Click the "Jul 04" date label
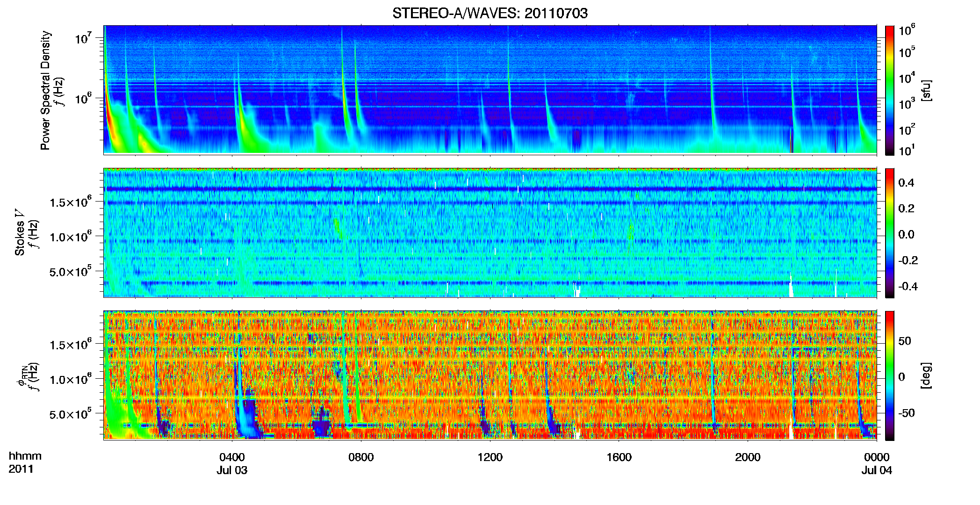Screen dimensions: 980x505 (x=877, y=470)
